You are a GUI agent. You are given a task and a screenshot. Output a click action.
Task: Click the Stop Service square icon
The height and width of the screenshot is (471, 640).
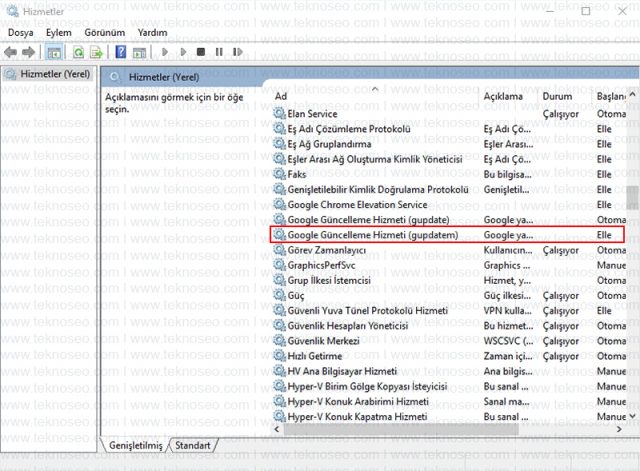tap(200, 52)
